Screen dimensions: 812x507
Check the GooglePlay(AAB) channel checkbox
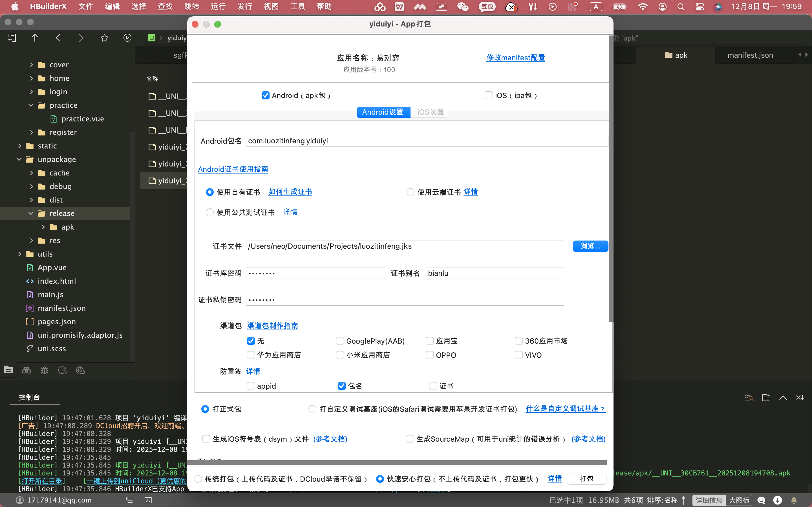coord(340,341)
